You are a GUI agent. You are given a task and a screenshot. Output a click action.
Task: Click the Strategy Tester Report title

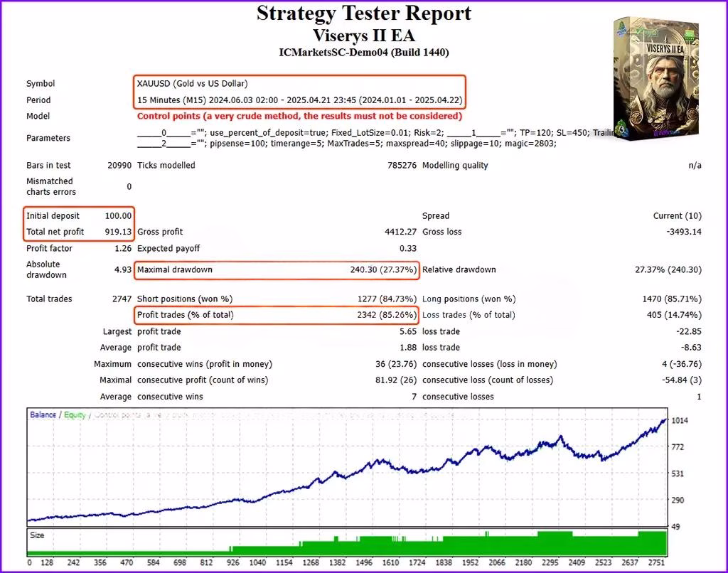click(x=363, y=13)
